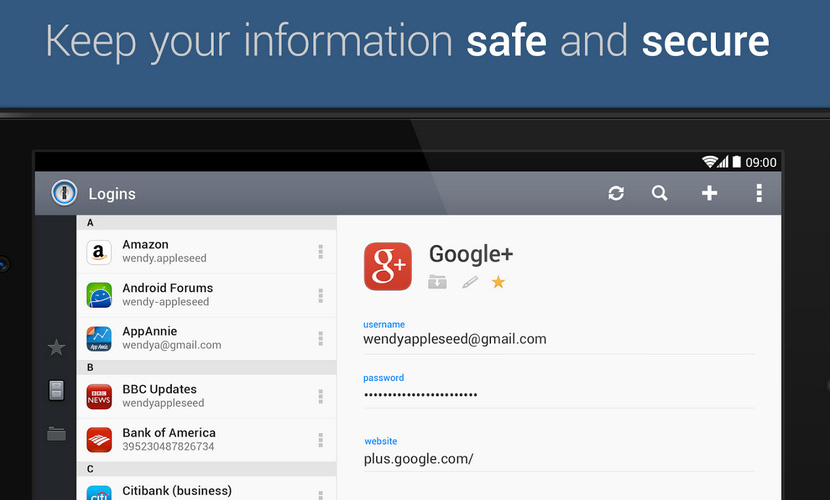Tap the cellular signal icon
This screenshot has width=830, height=500.
tap(724, 161)
